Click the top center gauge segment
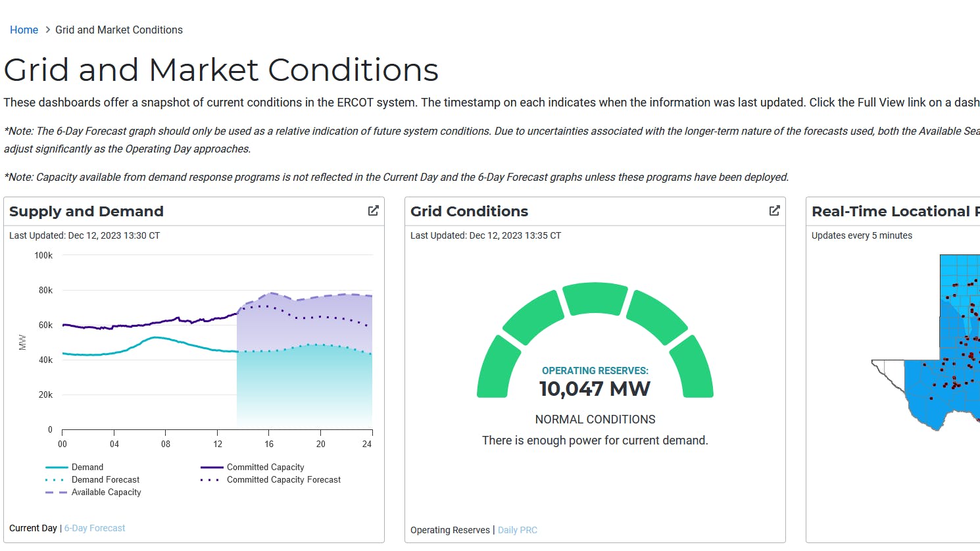Screen dimensions: 980x551 pyautogui.click(x=595, y=298)
